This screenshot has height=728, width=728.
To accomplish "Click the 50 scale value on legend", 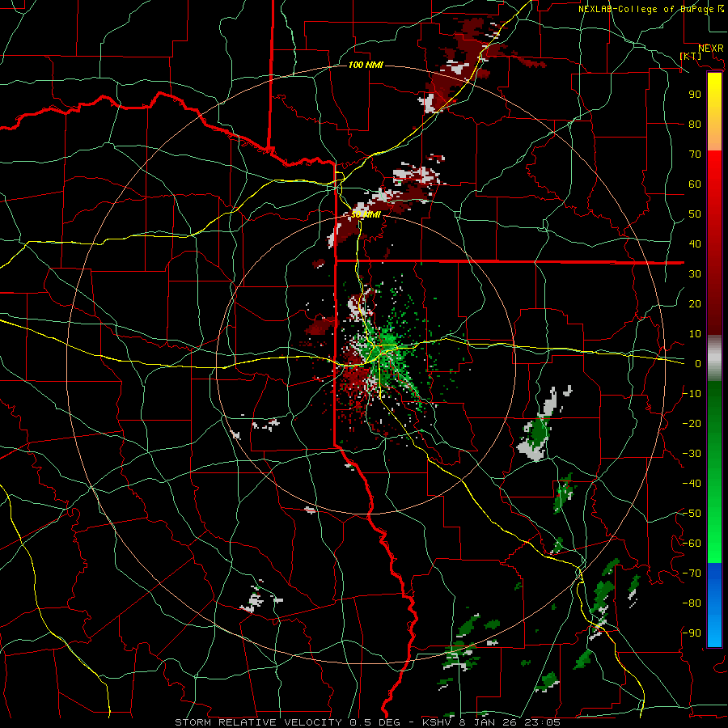I will pos(695,214).
